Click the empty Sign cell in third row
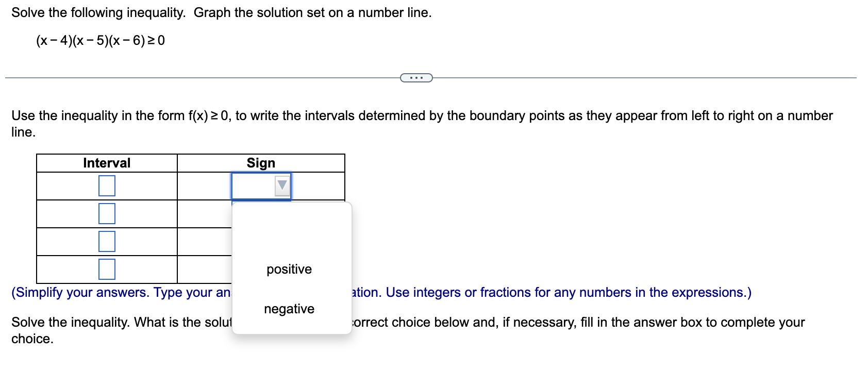Screen dimensions: 868x370 [205, 242]
